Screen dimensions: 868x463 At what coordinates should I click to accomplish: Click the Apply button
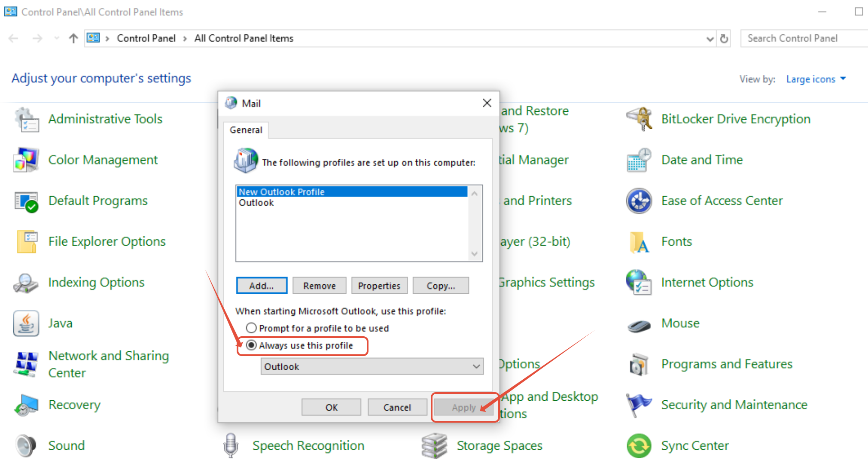click(x=464, y=407)
